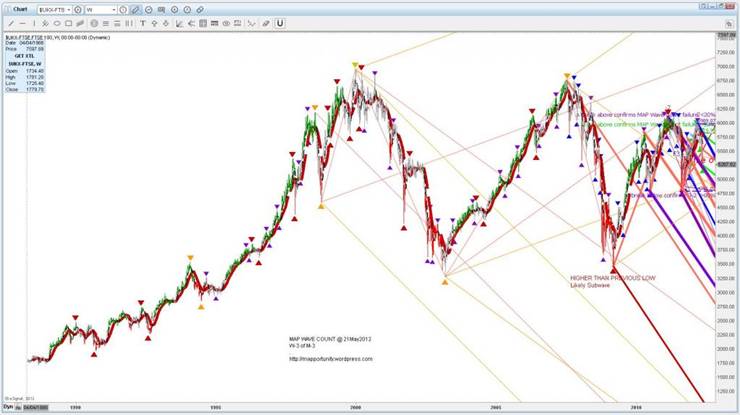Select the parallel channel drawing tool

tap(80, 23)
